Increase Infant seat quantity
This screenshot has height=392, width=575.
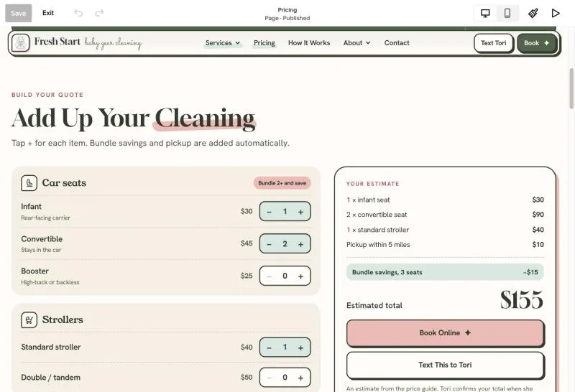pyautogui.click(x=300, y=212)
